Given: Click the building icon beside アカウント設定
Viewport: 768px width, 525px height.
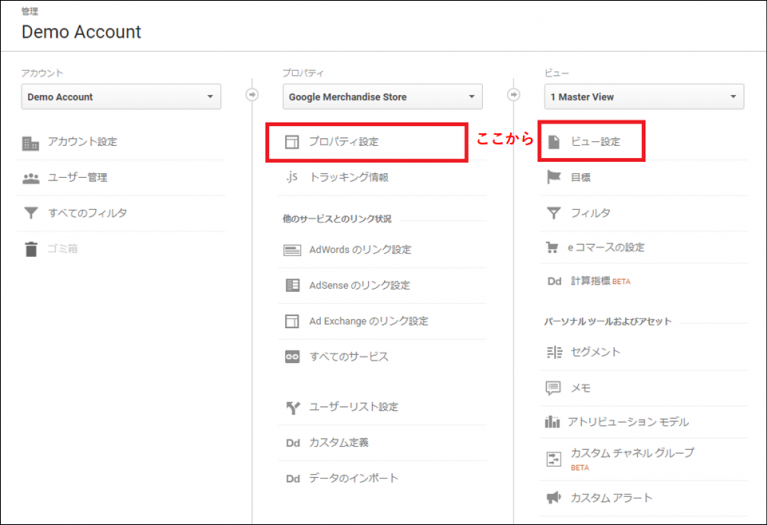Looking at the screenshot, I should click(30, 142).
